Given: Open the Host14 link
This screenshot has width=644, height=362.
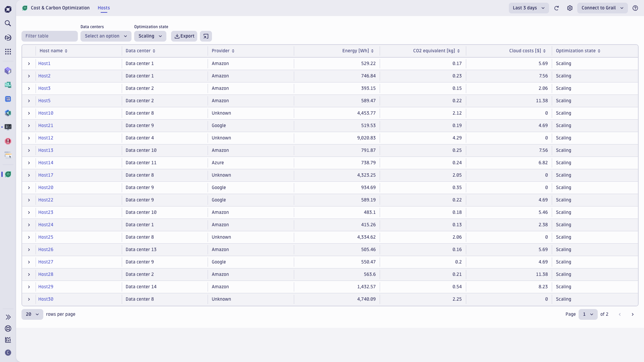Looking at the screenshot, I should (46, 163).
